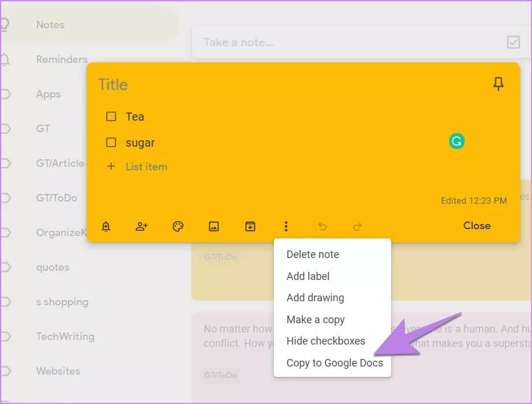Screen dimensions: 532x404
Task: Click the Redo arrow icon
Action: point(358,226)
